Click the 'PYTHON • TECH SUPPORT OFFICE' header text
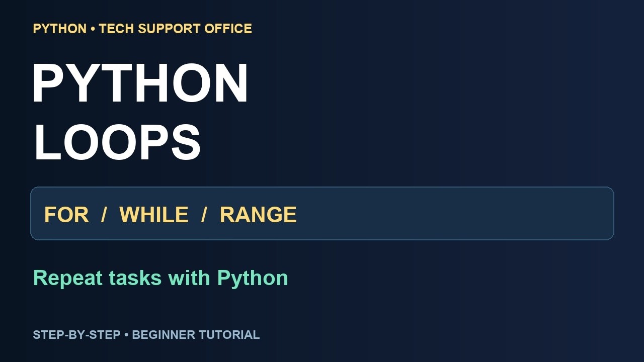 coord(142,29)
